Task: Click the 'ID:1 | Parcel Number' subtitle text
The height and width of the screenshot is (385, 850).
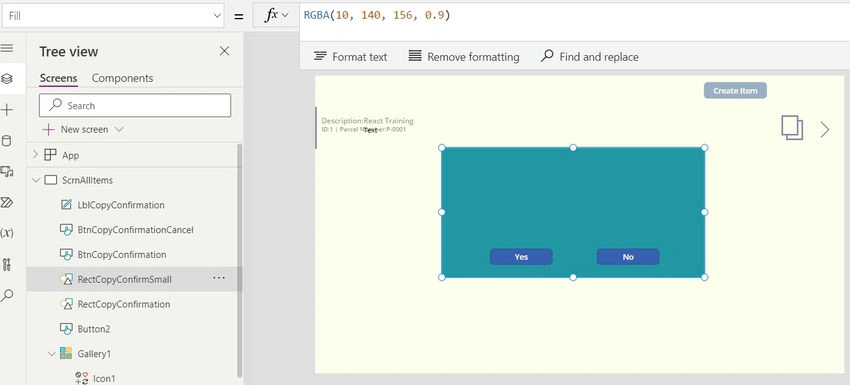Action: [364, 130]
